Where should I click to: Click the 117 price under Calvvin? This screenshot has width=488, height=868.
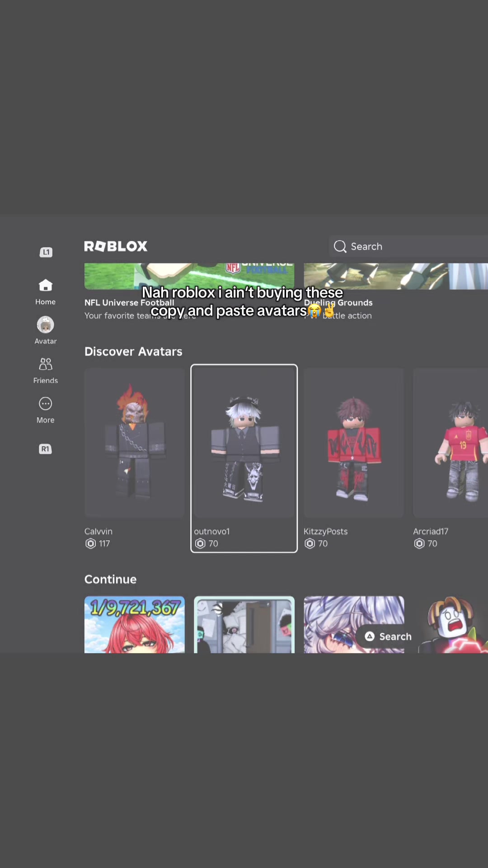point(104,543)
